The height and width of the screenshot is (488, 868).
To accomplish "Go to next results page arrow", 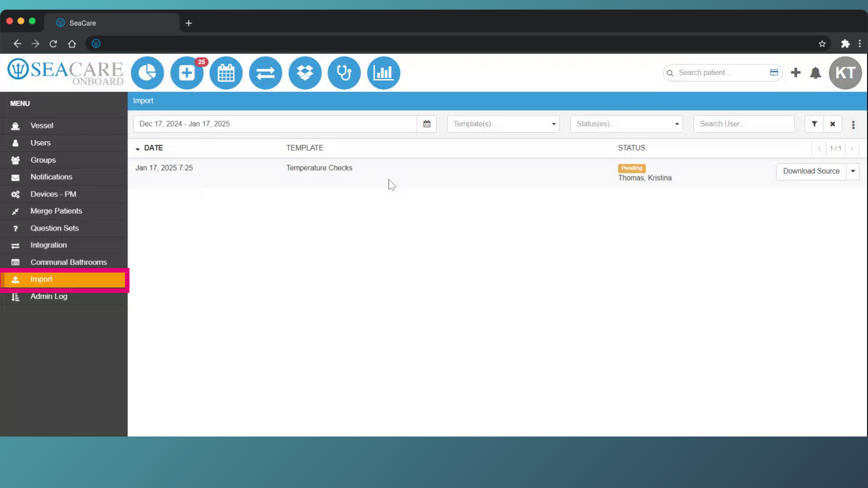I will coord(852,148).
